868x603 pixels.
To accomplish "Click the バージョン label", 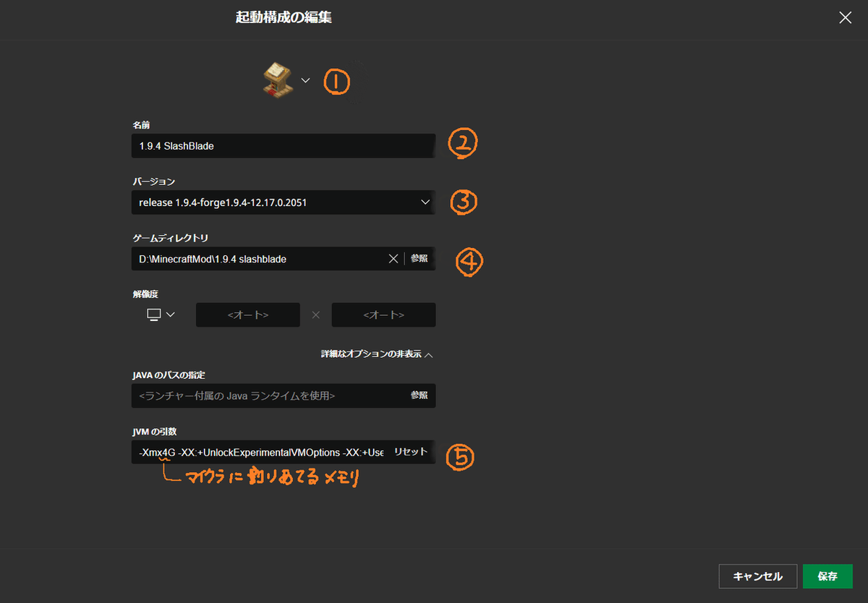I will tap(153, 181).
